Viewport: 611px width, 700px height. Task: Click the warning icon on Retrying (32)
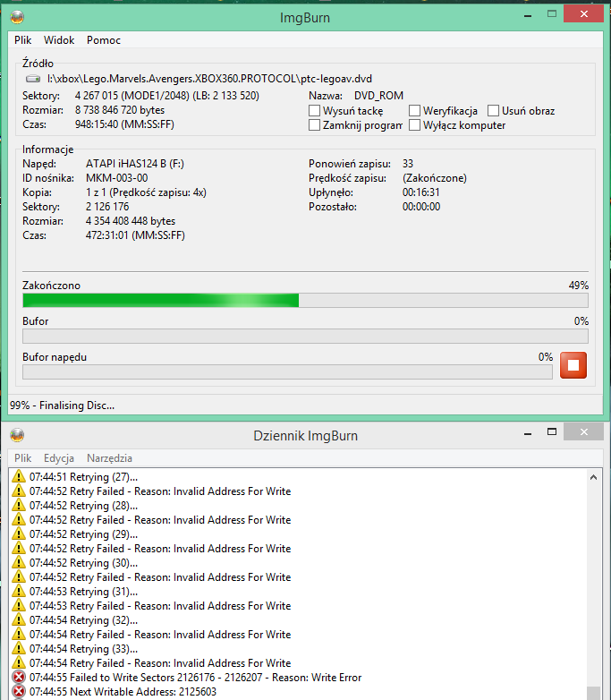click(18, 619)
